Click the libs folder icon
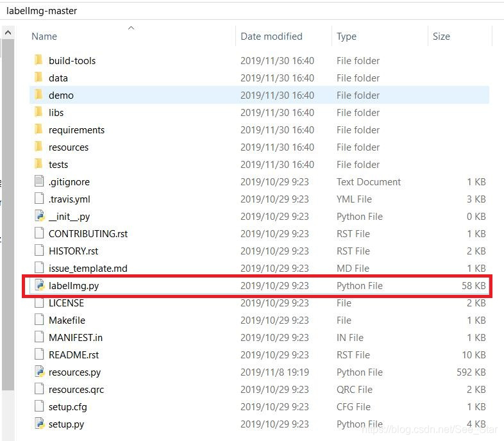Viewport: 504px width, 441px height. 38,112
